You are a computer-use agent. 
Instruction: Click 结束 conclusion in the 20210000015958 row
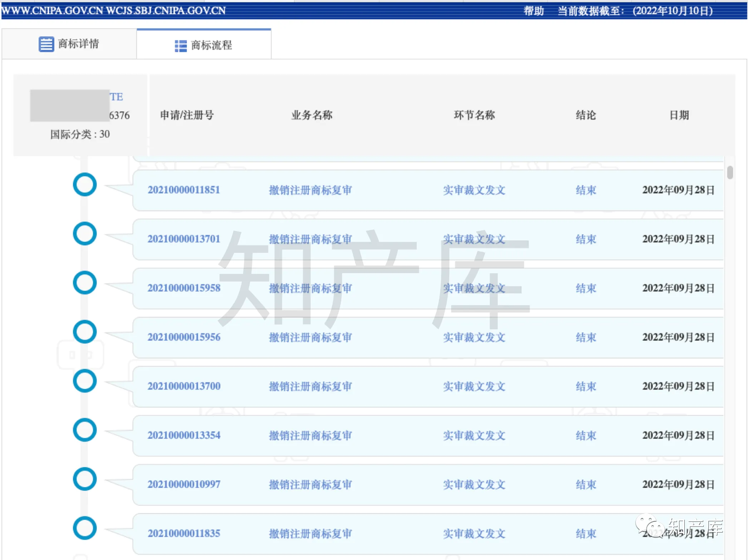tap(586, 288)
